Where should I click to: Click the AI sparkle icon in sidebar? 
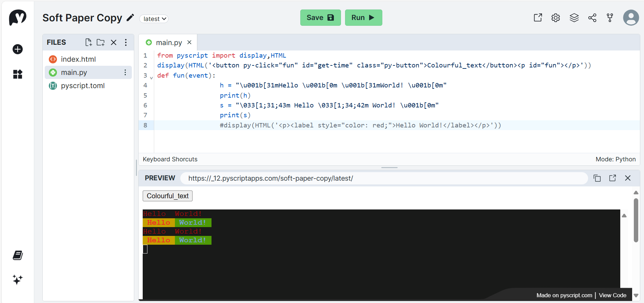[18, 280]
